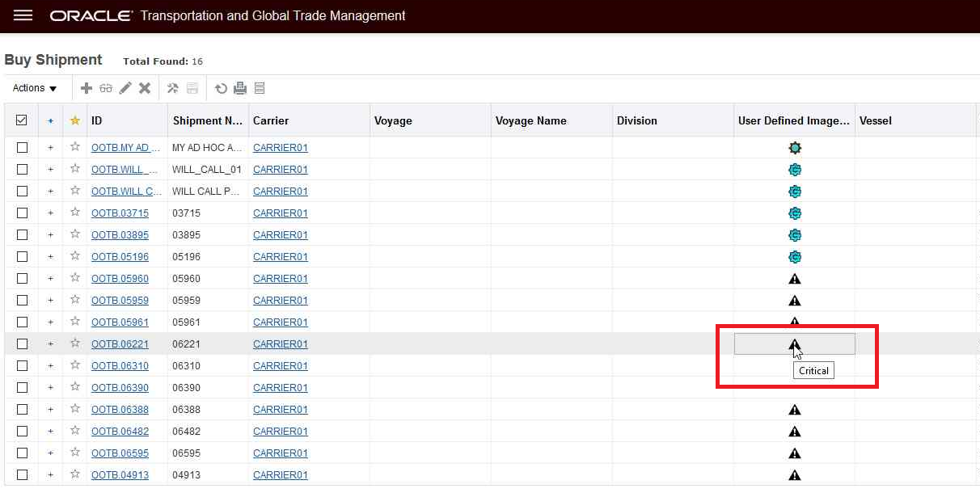
Task: Click warning triangle in 05960 row
Action: tap(795, 279)
